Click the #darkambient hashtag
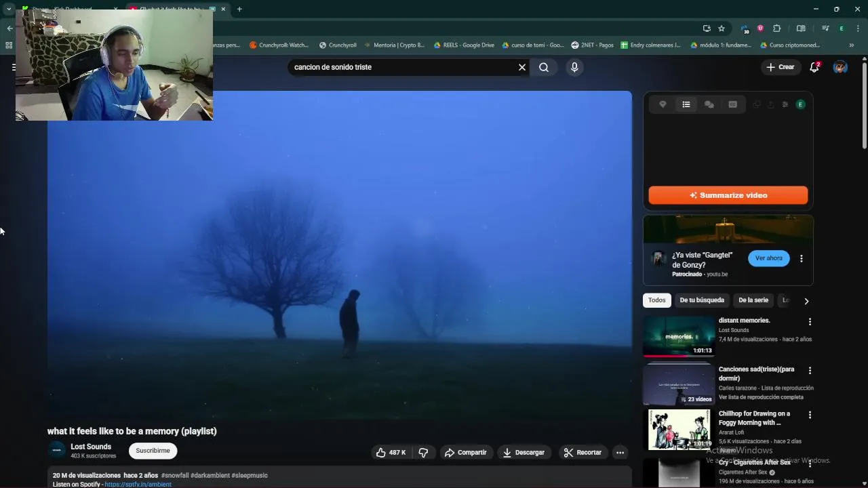 click(210, 476)
